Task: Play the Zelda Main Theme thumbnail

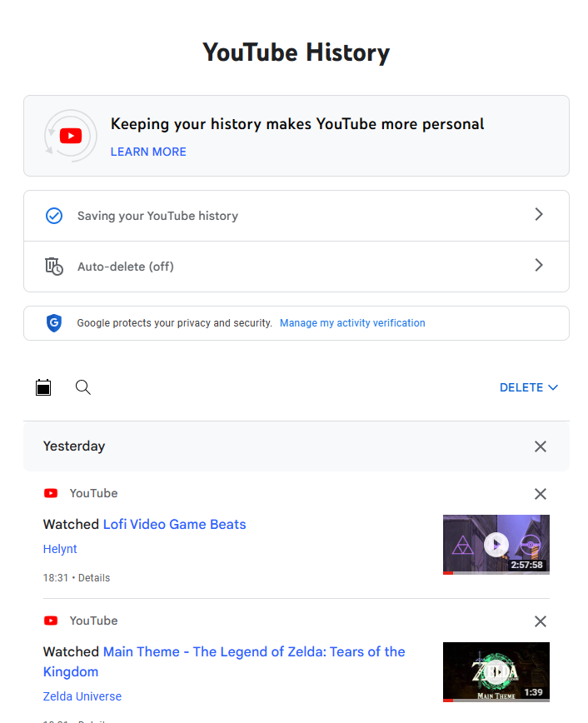Action: [x=496, y=672]
